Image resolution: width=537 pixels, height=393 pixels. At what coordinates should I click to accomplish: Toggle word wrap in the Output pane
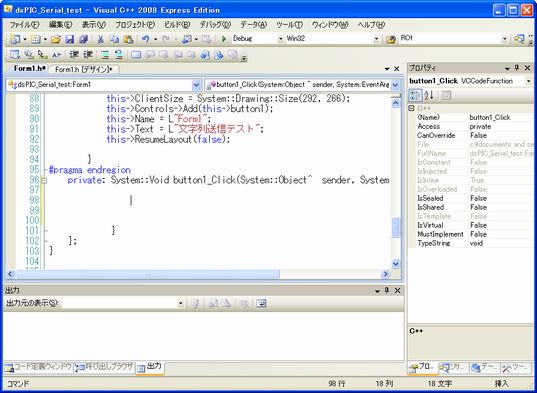point(261,303)
